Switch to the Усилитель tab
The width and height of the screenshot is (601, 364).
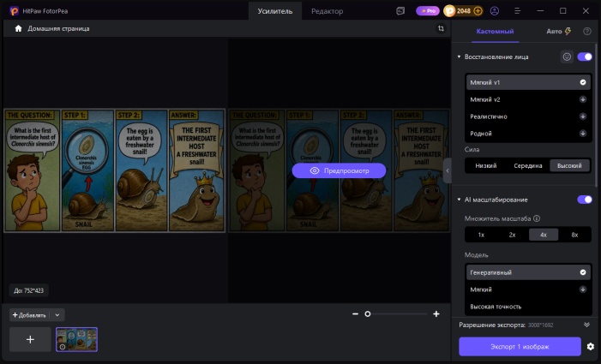(275, 11)
